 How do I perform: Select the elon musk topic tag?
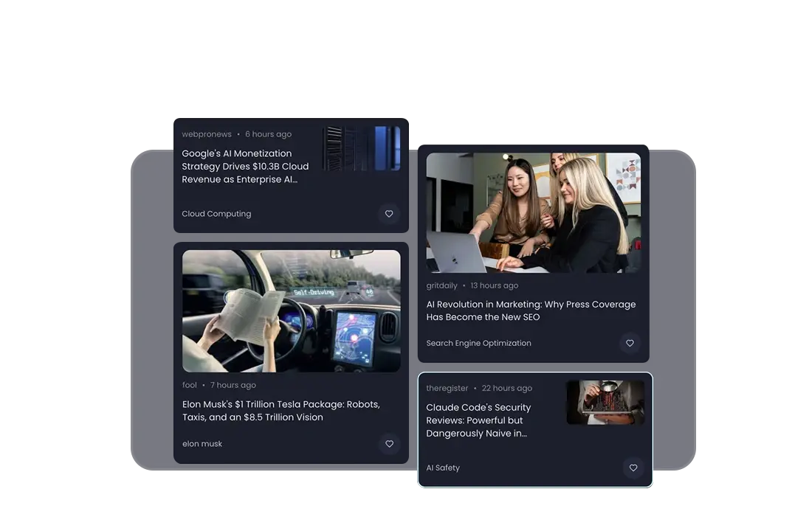[202, 444]
